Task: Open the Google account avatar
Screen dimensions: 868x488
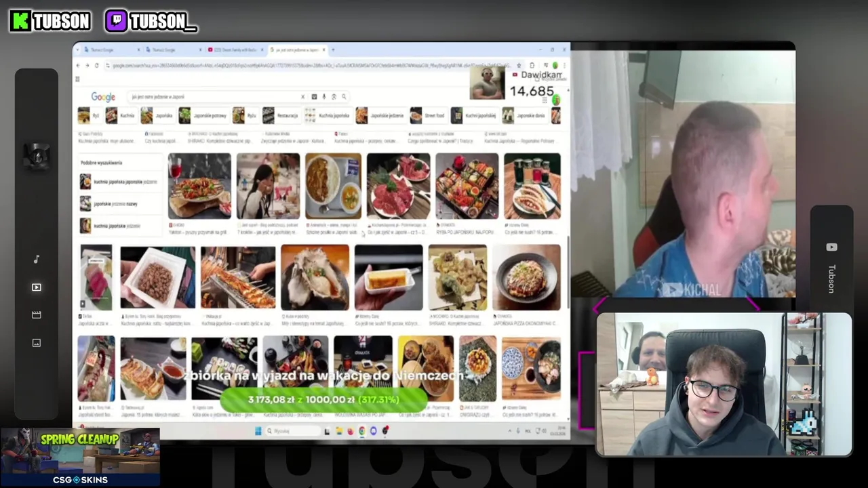Action: pos(556,100)
